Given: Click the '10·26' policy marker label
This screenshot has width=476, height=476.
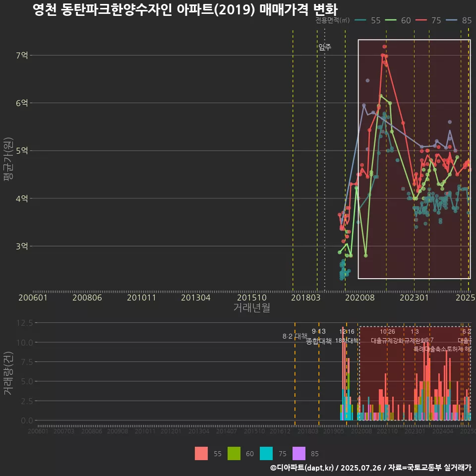Looking at the screenshot, I should click(x=387, y=332).
